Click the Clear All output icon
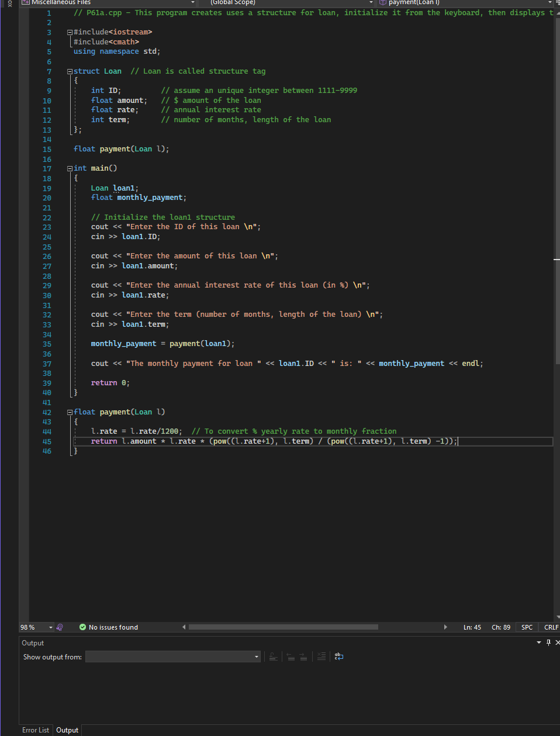 [x=321, y=656]
